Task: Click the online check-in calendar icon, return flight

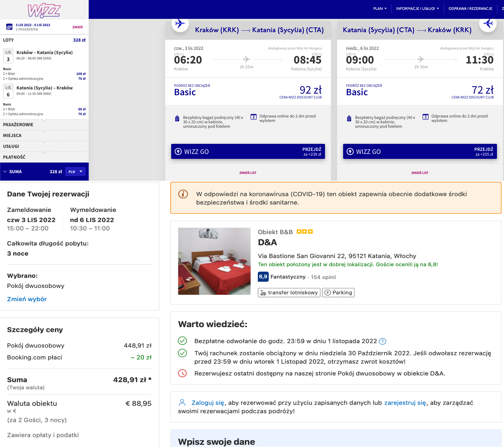Action: 425,117
